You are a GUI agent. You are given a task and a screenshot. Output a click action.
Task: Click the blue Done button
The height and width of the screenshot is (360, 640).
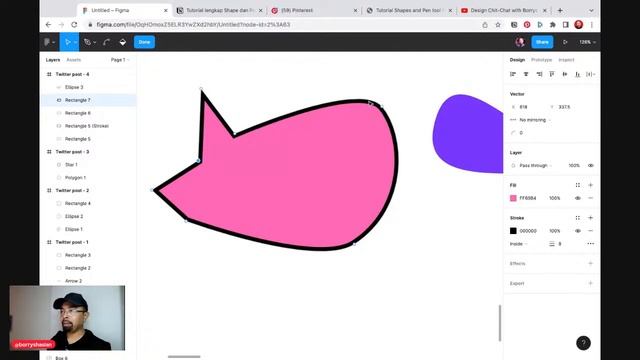[x=144, y=42]
